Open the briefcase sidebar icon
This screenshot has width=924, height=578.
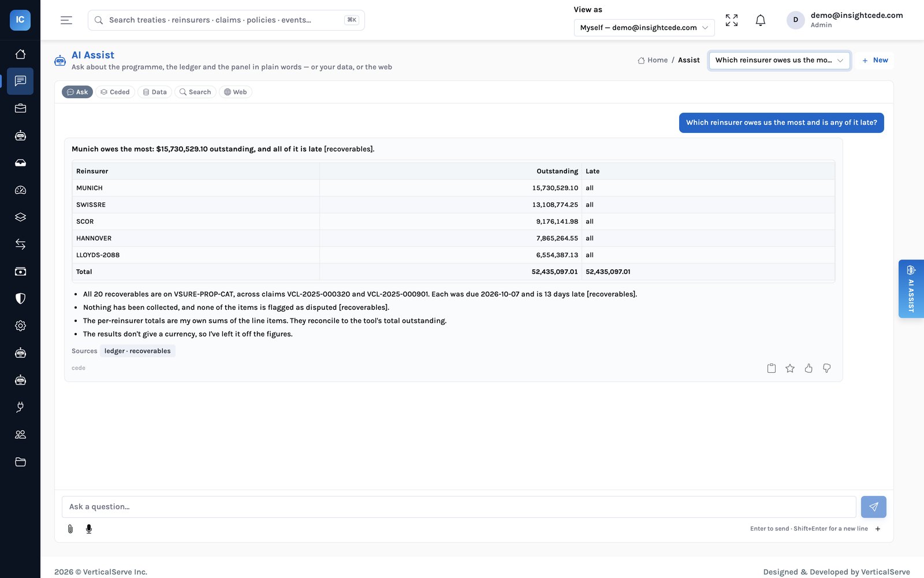tap(20, 108)
